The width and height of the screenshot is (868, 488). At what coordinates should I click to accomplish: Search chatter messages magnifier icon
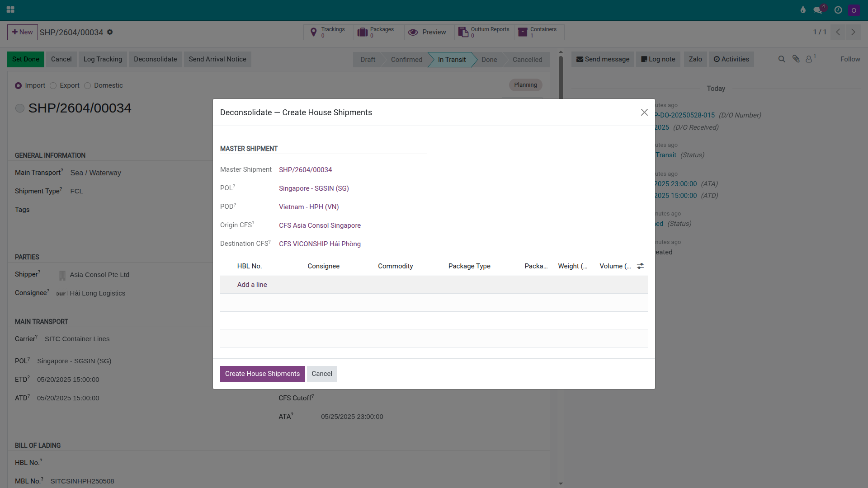point(782,59)
